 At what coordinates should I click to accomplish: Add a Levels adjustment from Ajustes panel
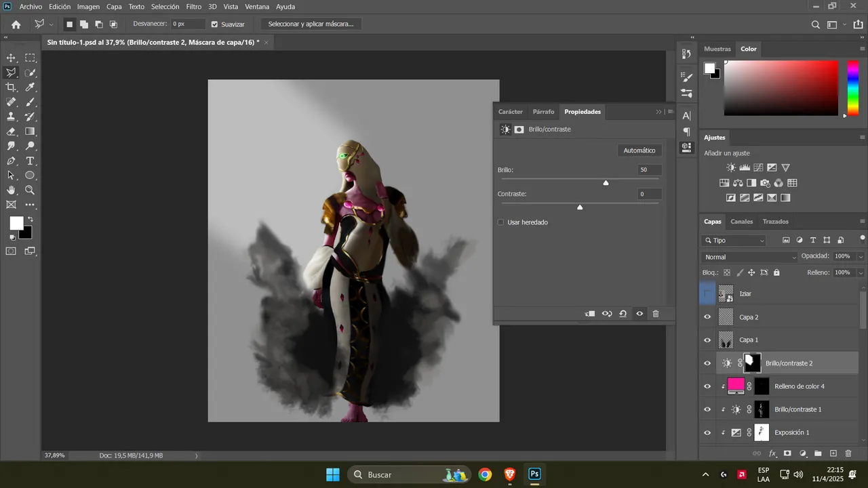point(745,167)
